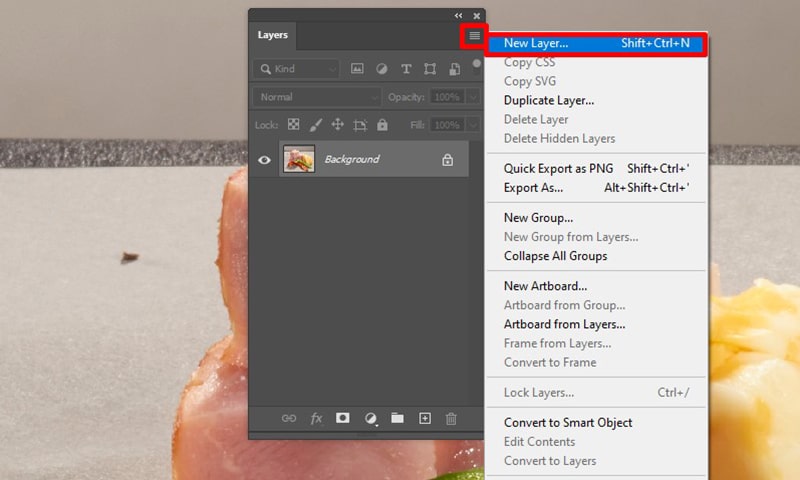Choose Copy CSS menu item
Viewport: 800px width, 480px height.
tap(596, 62)
